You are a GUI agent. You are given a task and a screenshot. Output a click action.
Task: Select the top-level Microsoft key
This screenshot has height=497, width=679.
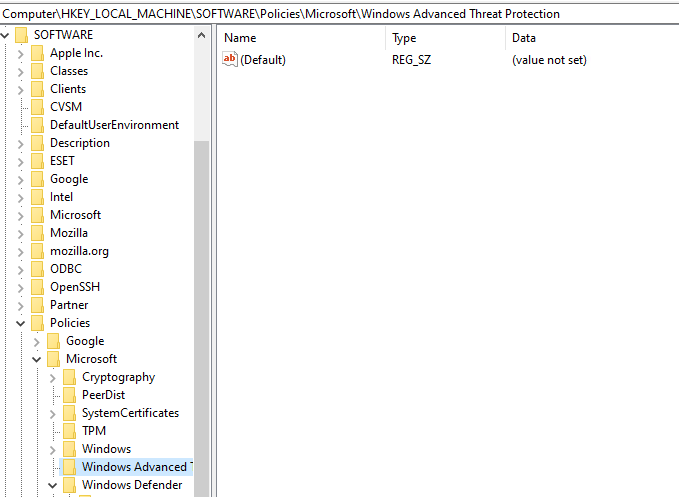(75, 215)
